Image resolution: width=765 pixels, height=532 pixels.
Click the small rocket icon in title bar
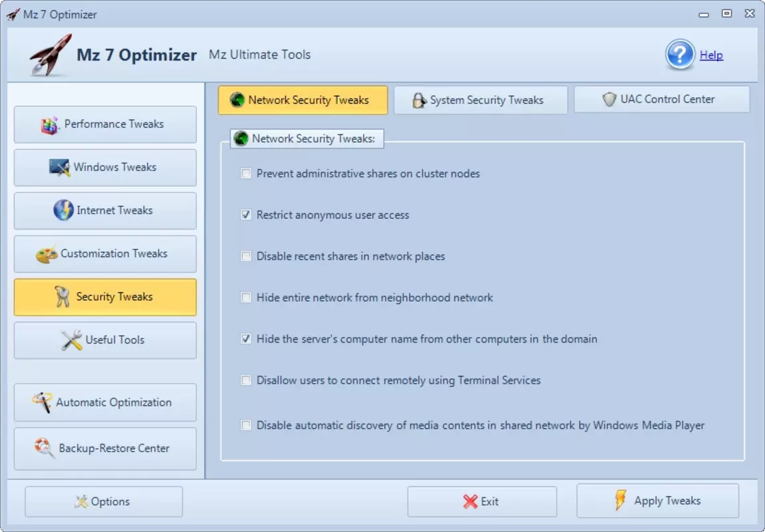[x=13, y=15]
